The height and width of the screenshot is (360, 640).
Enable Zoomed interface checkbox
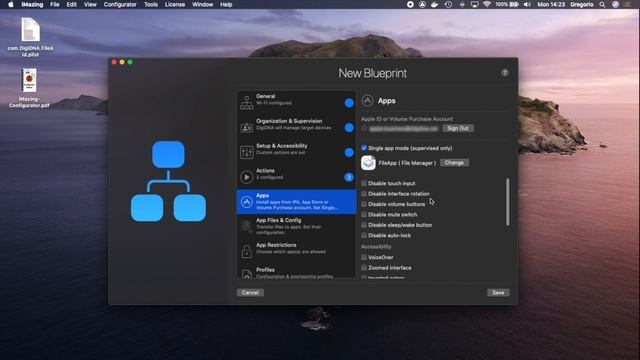[x=364, y=268]
